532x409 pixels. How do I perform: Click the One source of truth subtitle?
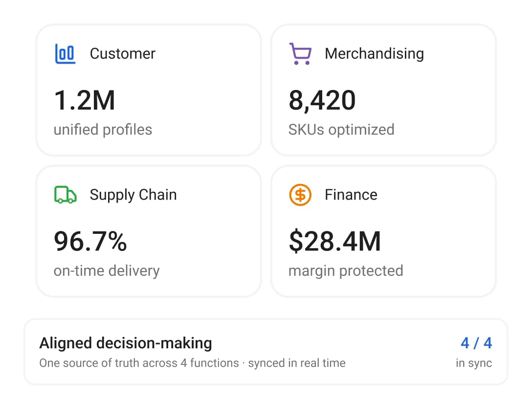(x=192, y=363)
